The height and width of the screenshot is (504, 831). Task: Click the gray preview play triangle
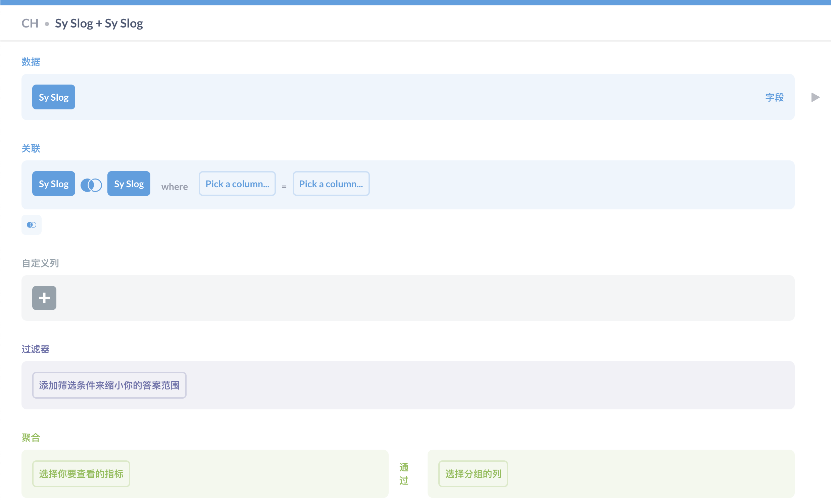click(815, 97)
